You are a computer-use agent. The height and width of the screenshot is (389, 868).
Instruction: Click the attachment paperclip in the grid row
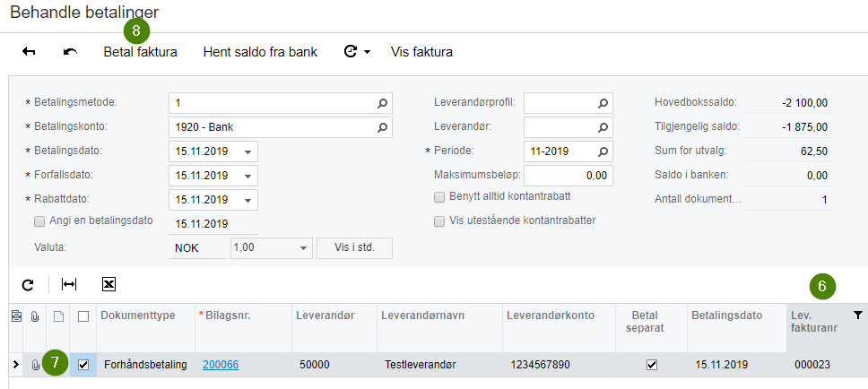click(x=36, y=365)
